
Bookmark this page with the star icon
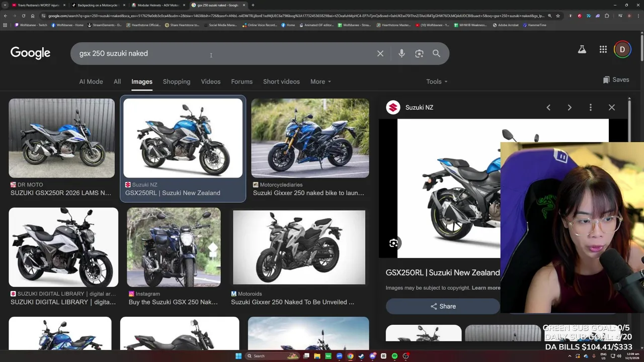[557, 16]
